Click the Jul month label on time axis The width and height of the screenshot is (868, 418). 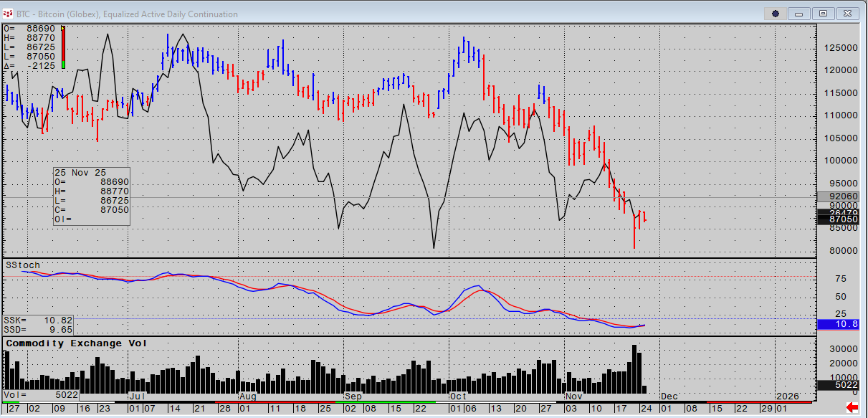[x=137, y=396]
